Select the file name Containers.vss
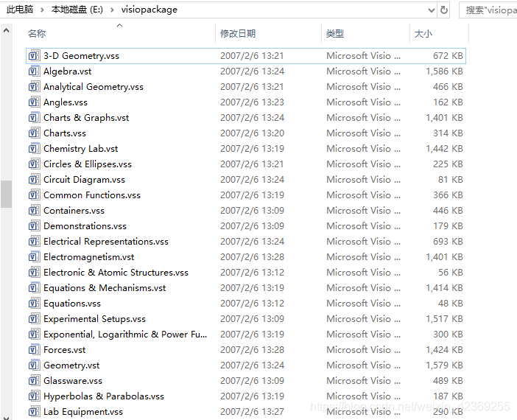This screenshot has height=420, width=517. (74, 211)
